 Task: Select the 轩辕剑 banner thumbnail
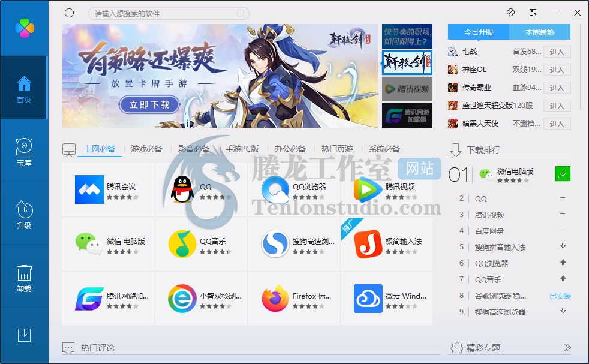[407, 63]
